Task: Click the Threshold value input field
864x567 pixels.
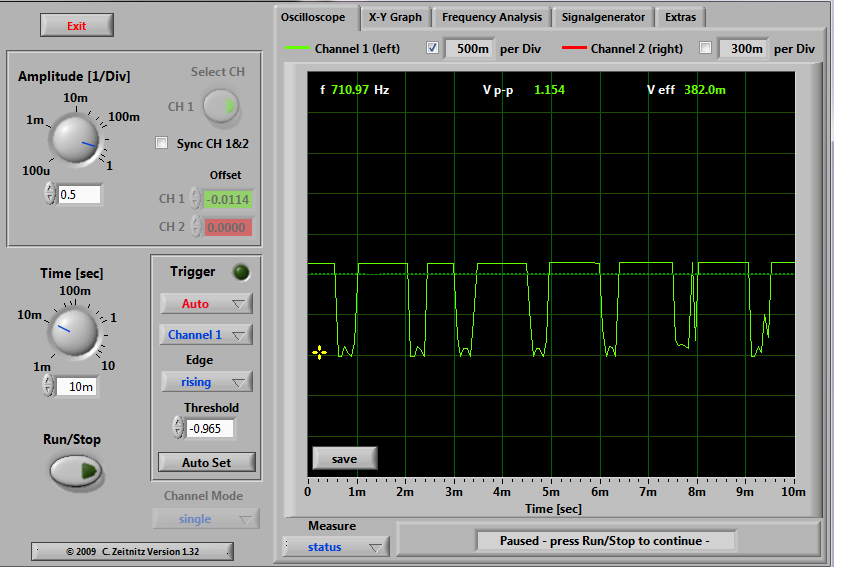Action: pos(210,428)
